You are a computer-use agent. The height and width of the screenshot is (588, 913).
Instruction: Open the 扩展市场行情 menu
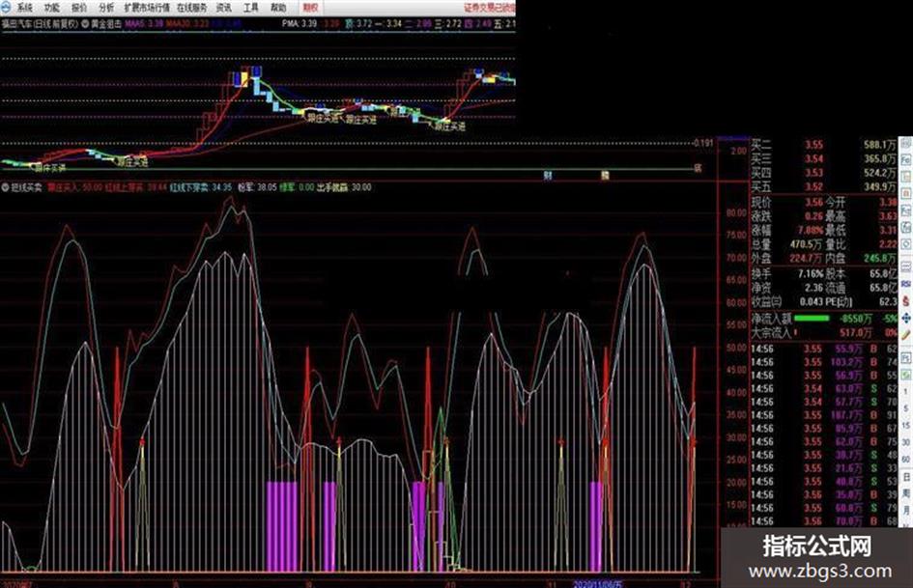pyautogui.click(x=147, y=8)
